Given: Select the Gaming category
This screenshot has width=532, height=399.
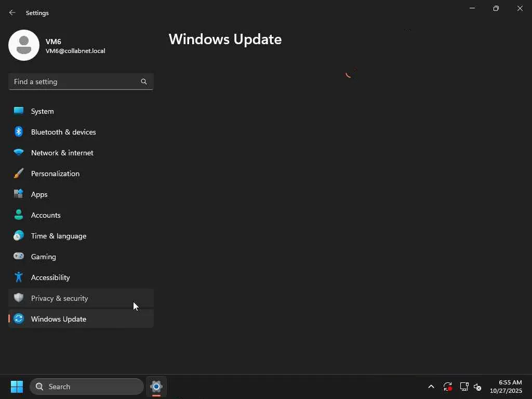Looking at the screenshot, I should click(x=81, y=257).
